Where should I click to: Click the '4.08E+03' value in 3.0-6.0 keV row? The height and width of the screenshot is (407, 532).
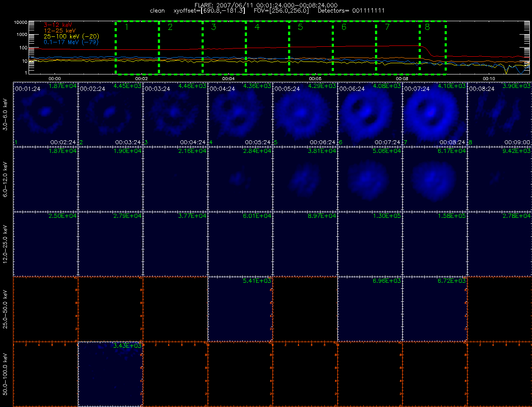[x=388, y=86]
